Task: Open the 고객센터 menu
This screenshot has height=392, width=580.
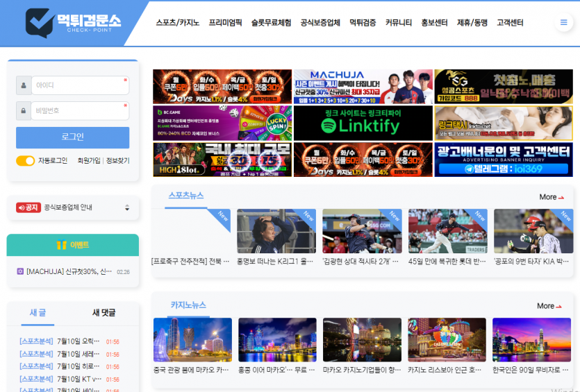Action: (510, 23)
